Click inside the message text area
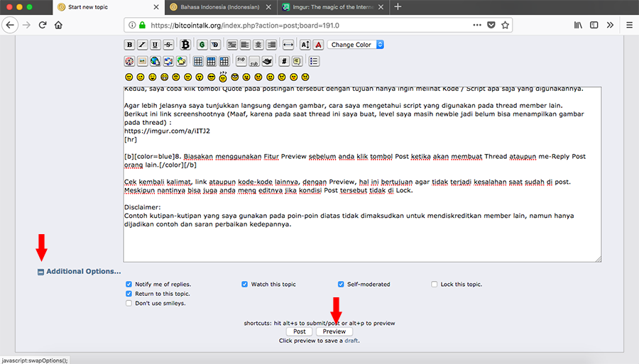Image resolution: width=639 pixels, height=364 pixels. [x=362, y=175]
